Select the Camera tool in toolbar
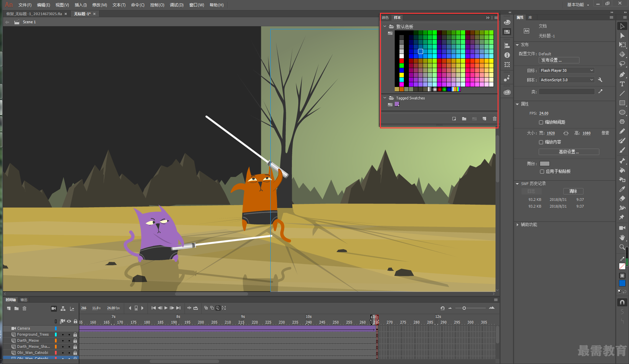The height and width of the screenshot is (364, 629). click(622, 228)
